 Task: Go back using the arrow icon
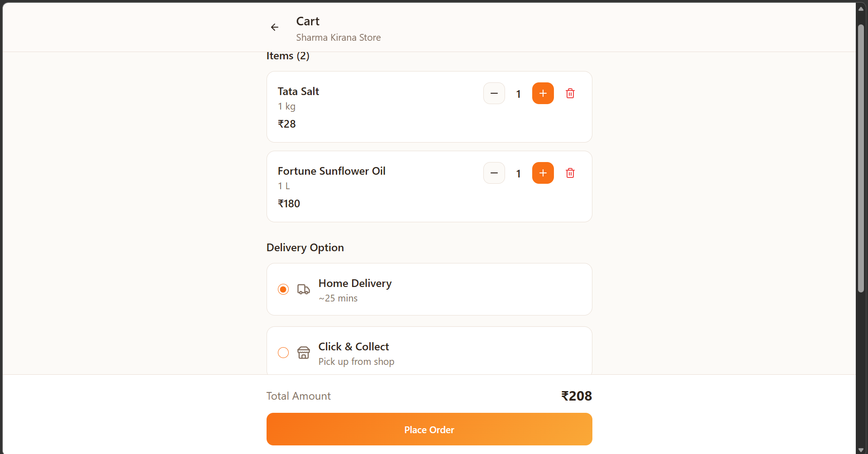coord(274,27)
